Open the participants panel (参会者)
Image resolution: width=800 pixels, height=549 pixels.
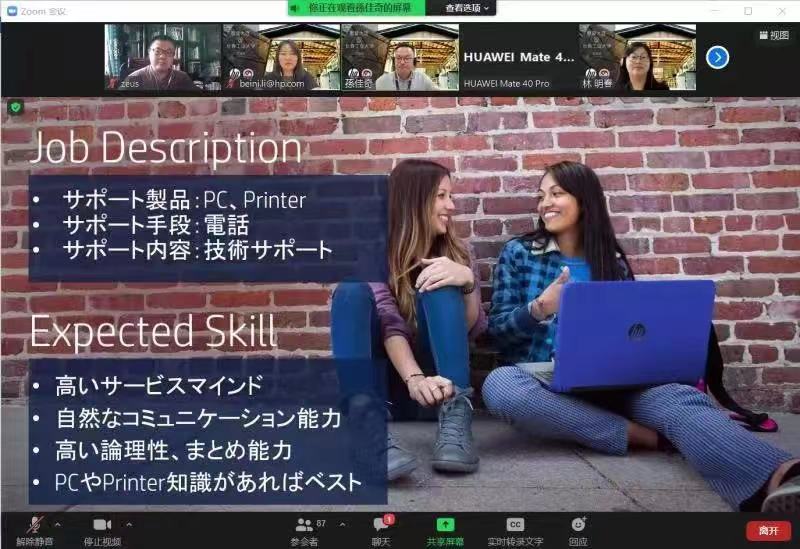tap(304, 526)
